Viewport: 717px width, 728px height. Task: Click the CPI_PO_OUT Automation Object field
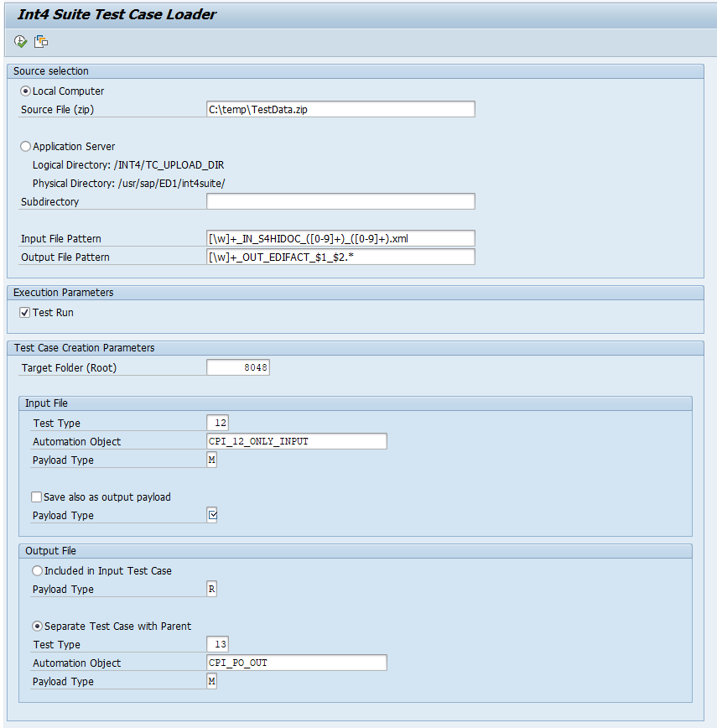296,663
